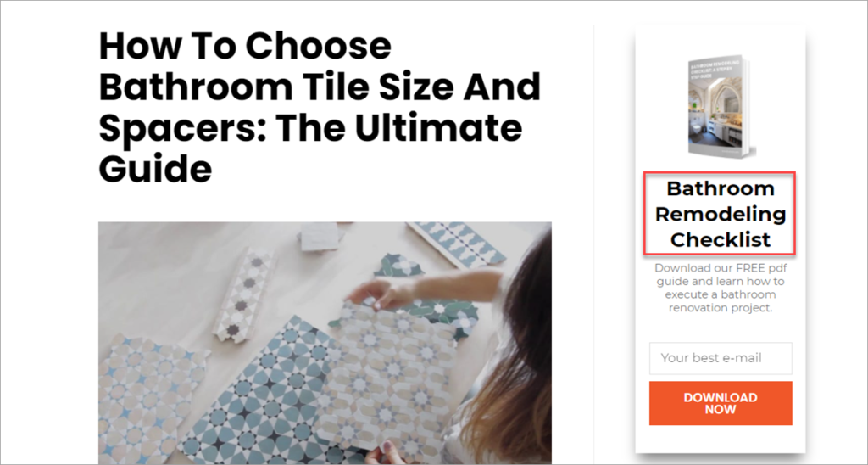This screenshot has width=868, height=465.
Task: Click the woman's hand holding the tile
Action: coord(376,294)
